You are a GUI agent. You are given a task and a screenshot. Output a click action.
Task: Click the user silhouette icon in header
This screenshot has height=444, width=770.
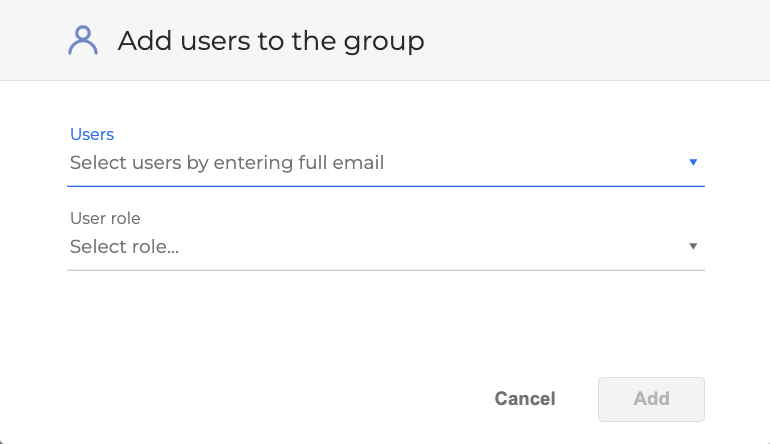(83, 40)
